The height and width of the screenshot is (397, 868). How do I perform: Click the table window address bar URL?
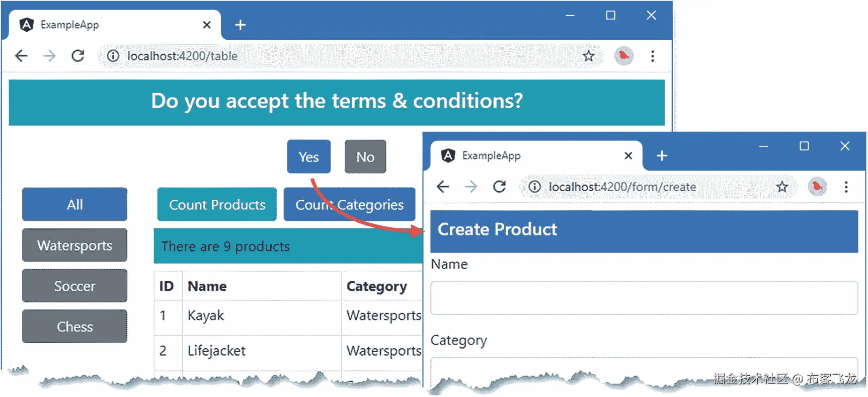(182, 56)
